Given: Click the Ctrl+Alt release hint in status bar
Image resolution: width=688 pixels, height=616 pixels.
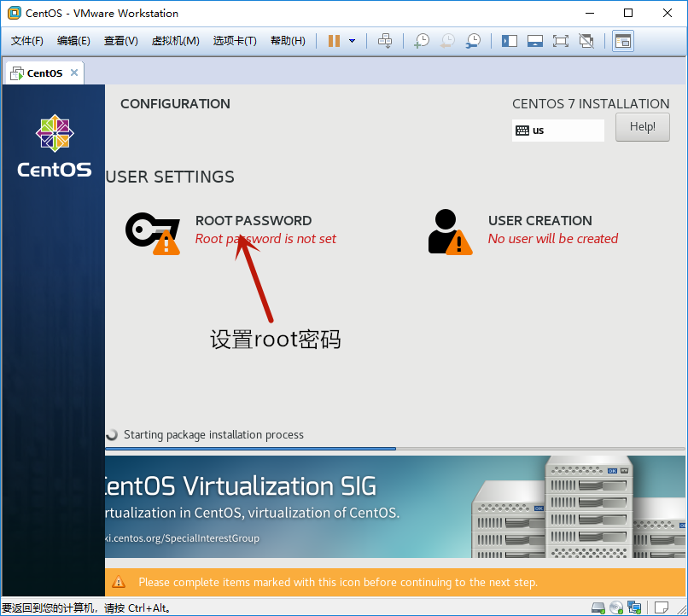Looking at the screenshot, I should (86, 608).
